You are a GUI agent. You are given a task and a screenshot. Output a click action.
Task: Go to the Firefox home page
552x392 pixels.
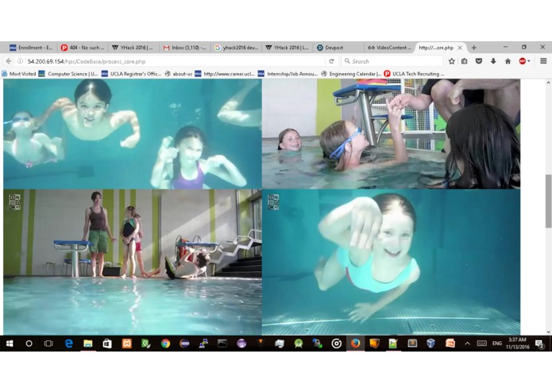[508, 61]
